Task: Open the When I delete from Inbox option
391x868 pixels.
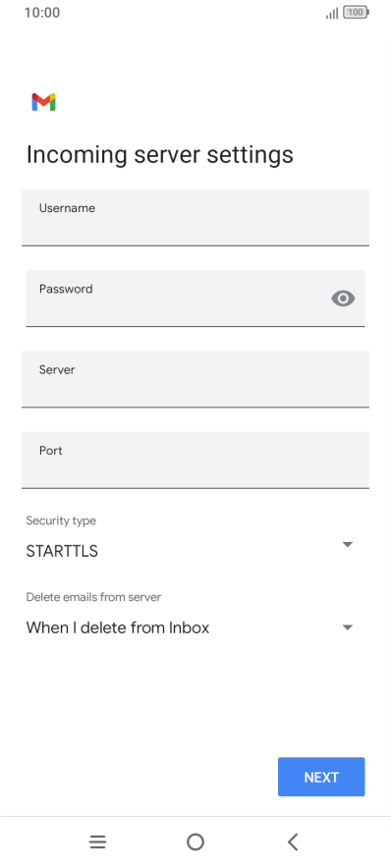Action: pos(118,627)
